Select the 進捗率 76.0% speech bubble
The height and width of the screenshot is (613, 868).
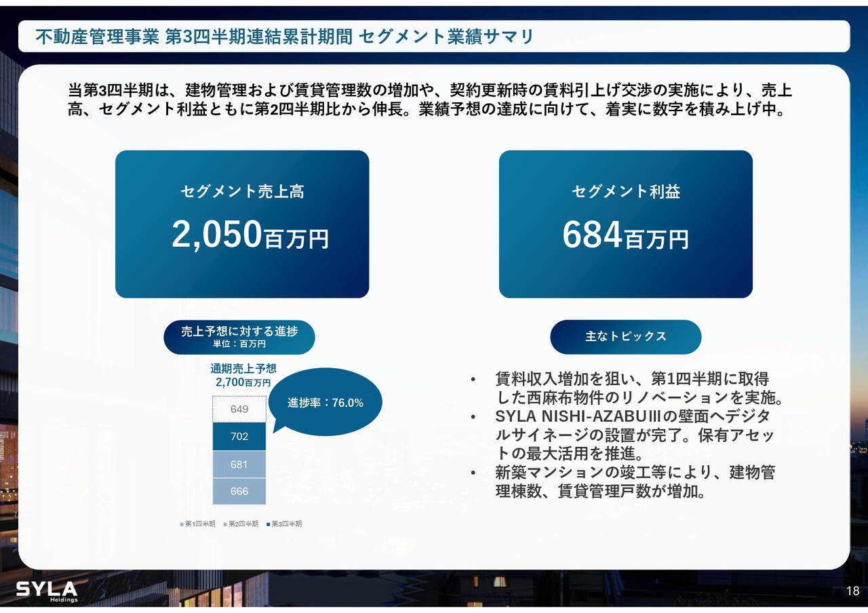tap(325, 402)
